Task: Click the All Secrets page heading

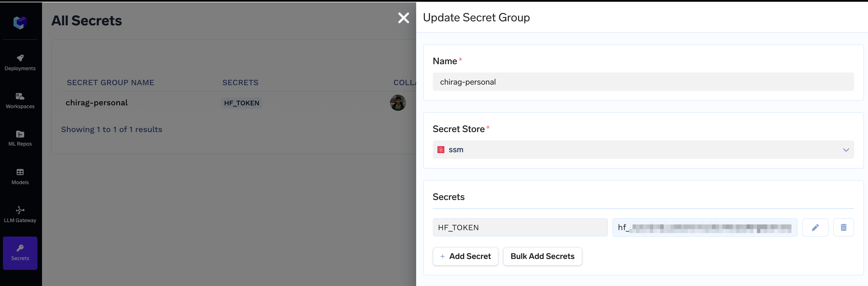Action: tap(87, 21)
